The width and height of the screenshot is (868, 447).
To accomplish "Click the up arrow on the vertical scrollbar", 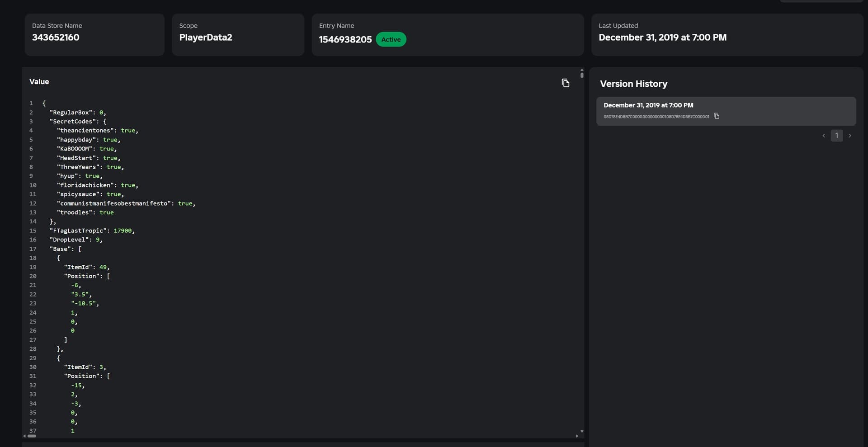I will [581, 71].
